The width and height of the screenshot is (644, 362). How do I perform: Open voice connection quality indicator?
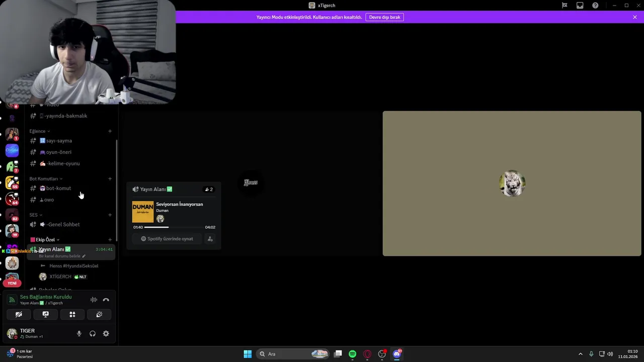tap(12, 300)
